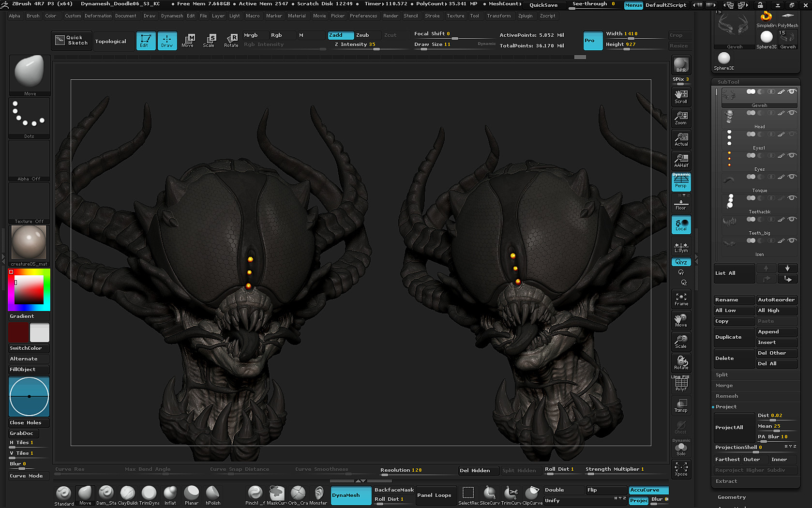Click the Append button
Image resolution: width=812 pixels, height=508 pixels.
[x=777, y=332]
